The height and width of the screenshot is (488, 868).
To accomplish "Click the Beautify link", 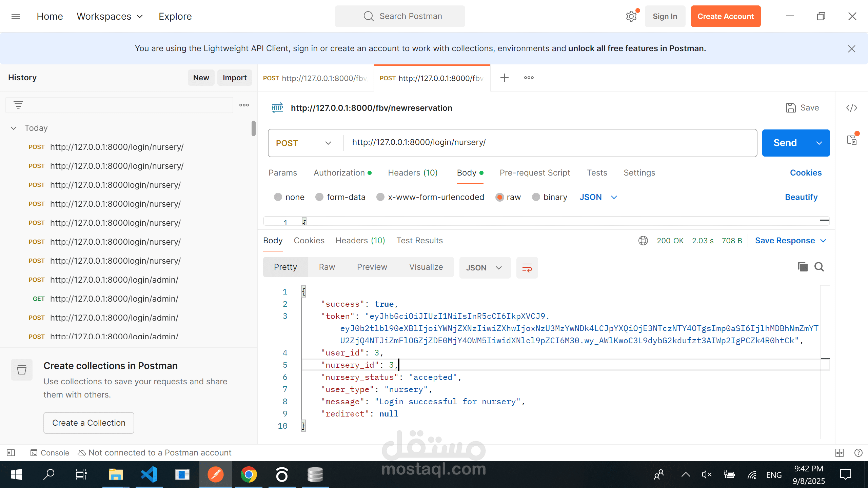I will [x=801, y=197].
